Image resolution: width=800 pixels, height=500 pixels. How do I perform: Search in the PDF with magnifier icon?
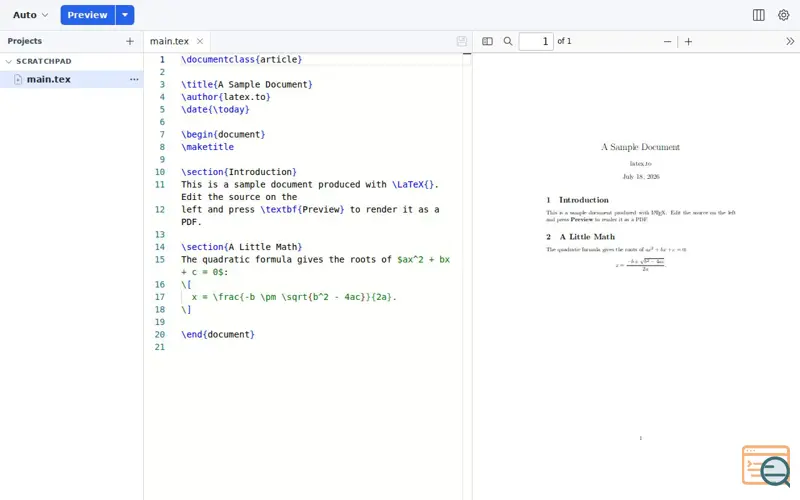click(x=508, y=41)
